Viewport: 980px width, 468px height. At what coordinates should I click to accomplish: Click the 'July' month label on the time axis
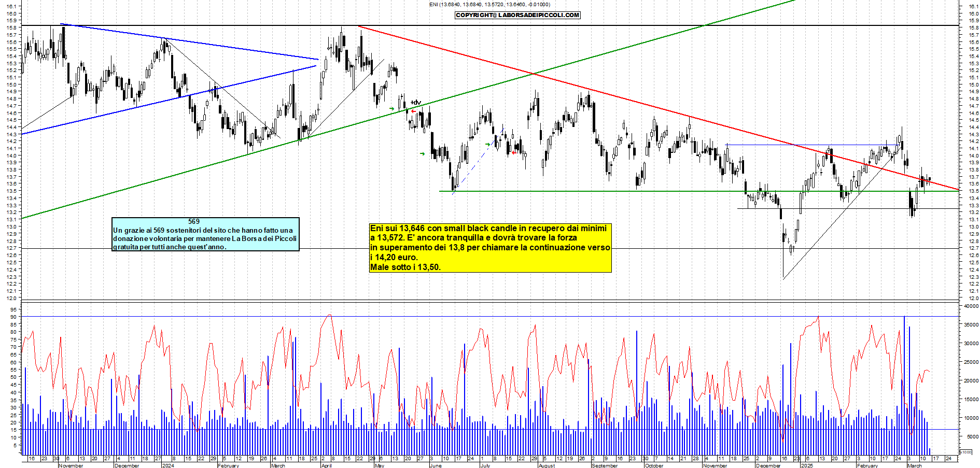pos(485,465)
